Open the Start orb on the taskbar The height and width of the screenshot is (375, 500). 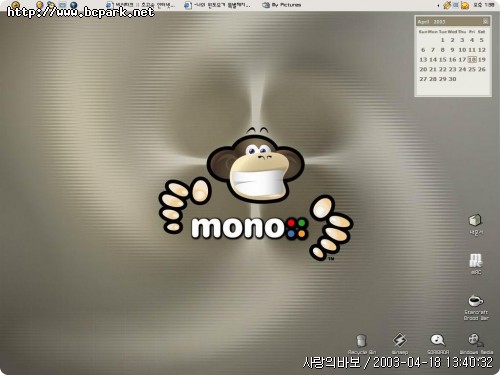point(16,5)
